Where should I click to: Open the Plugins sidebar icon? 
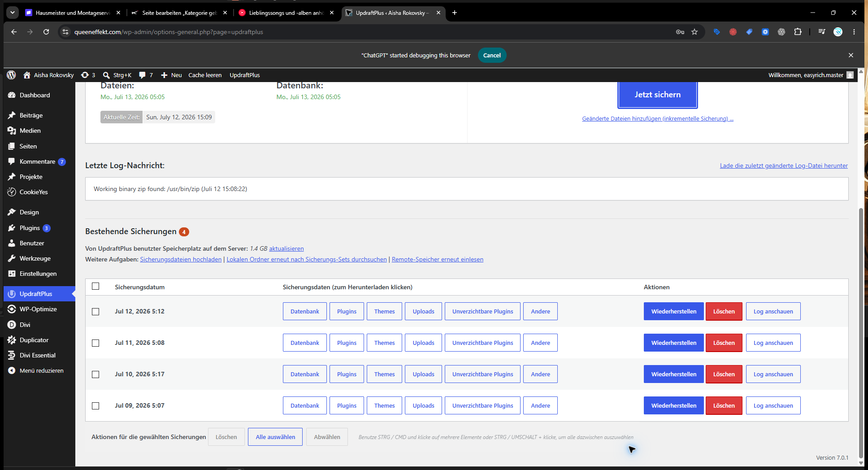click(x=12, y=228)
